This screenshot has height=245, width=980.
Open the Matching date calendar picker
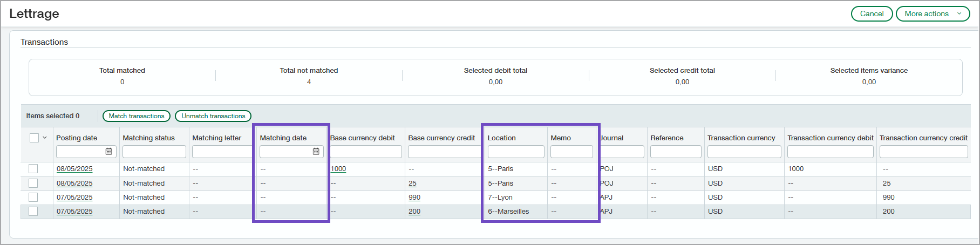click(316, 152)
